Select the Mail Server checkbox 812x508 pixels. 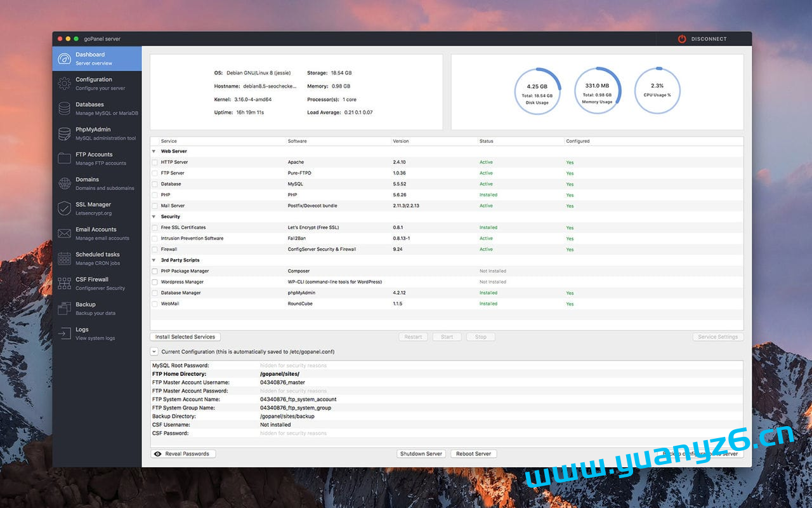154,206
